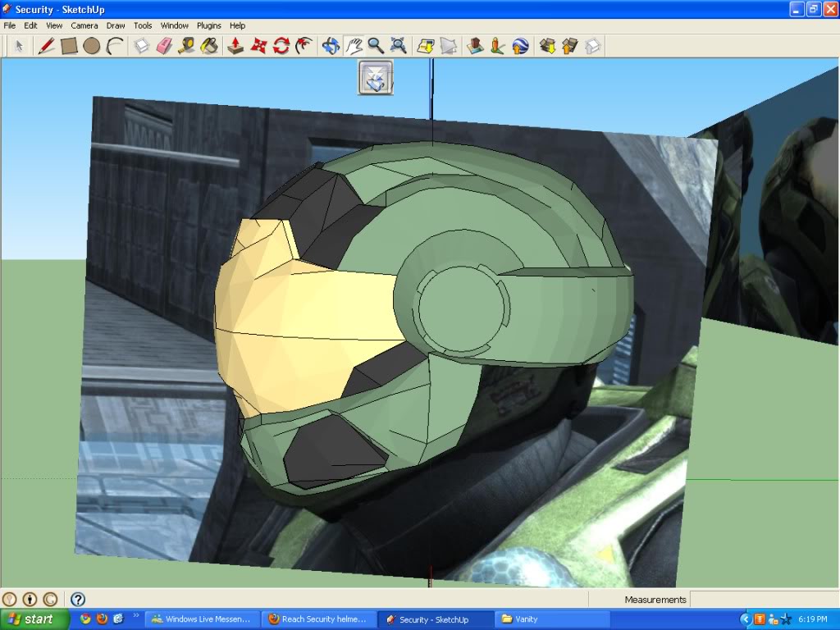Choose the Select arrow tool

19,46
